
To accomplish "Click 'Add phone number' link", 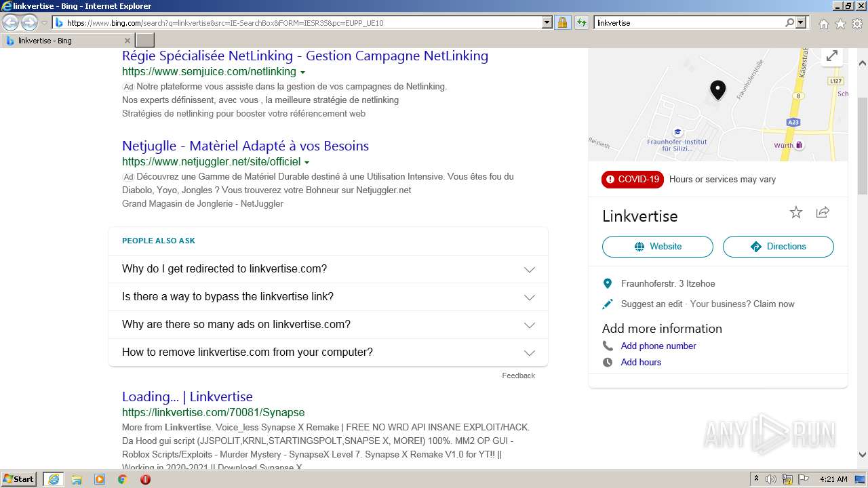I will 658,346.
